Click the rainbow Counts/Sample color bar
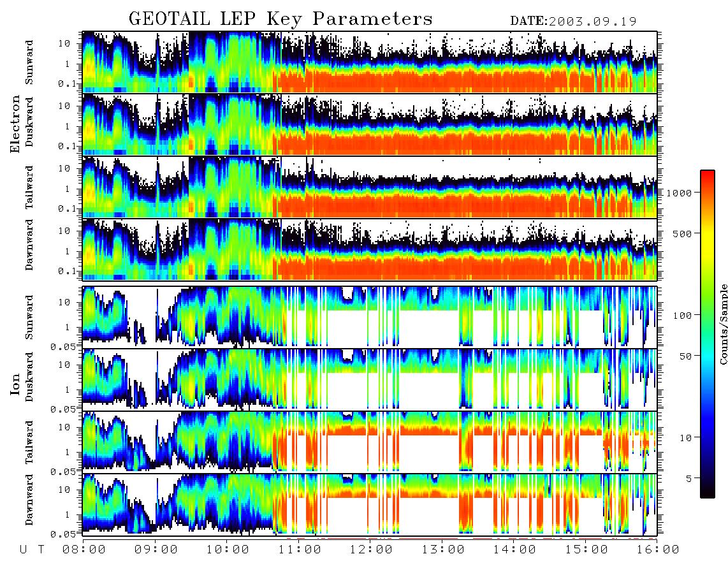 (708, 334)
